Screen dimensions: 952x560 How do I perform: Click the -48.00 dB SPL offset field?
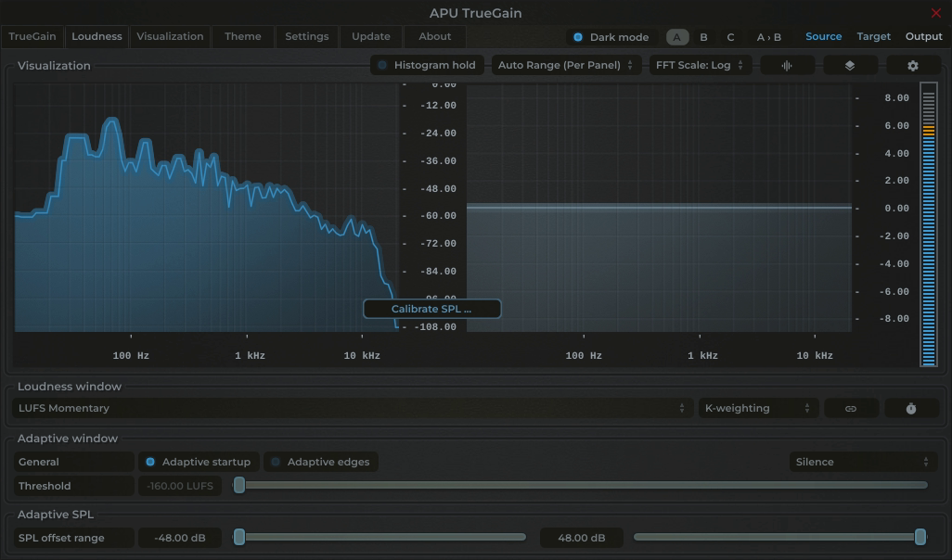tap(179, 538)
